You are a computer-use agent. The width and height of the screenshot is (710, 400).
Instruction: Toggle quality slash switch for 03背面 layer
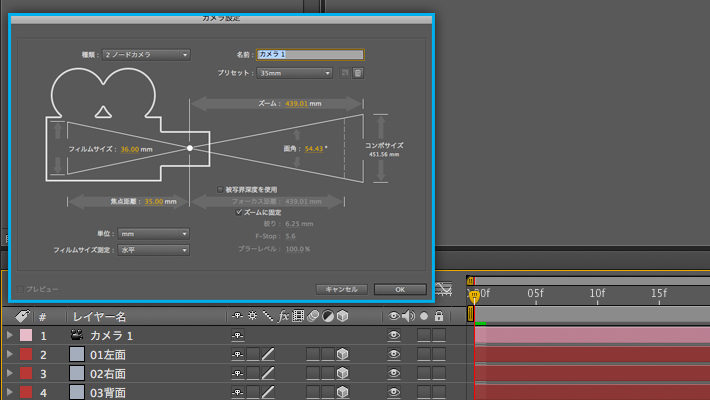pyautogui.click(x=268, y=392)
